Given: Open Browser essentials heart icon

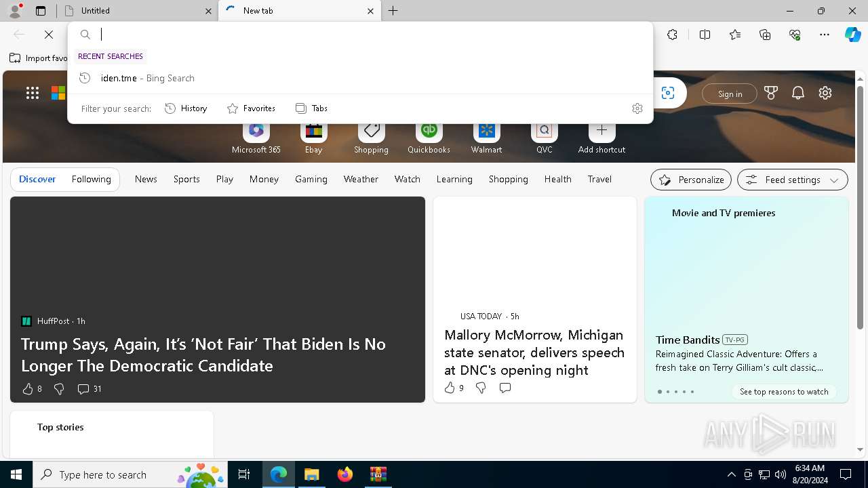Looking at the screenshot, I should (795, 35).
